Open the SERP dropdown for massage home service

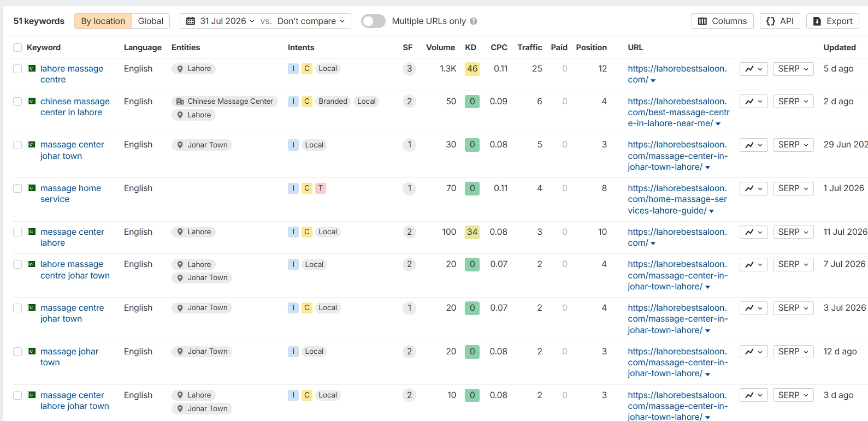click(x=793, y=188)
